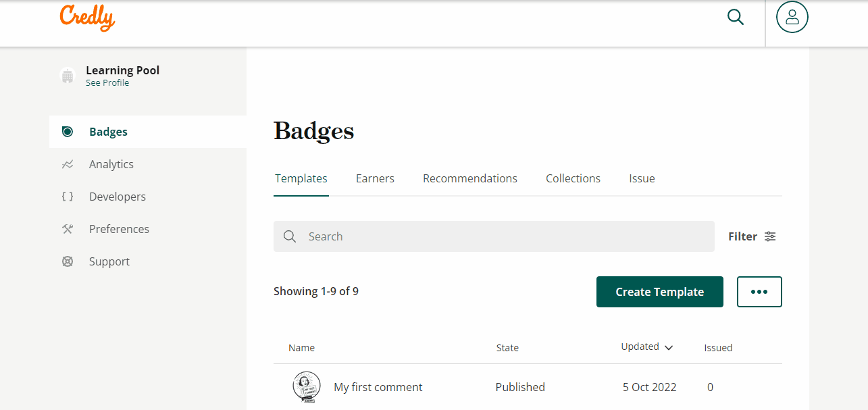Open See Profile for Learning Pool

107,82
